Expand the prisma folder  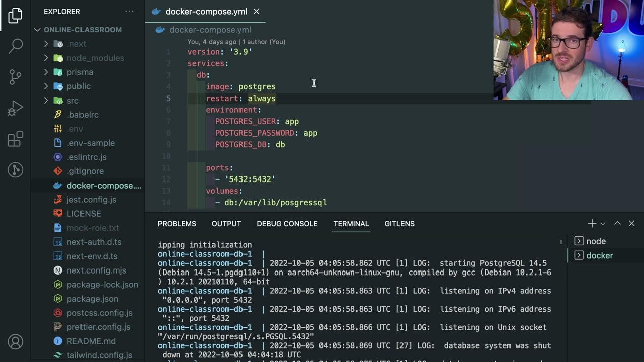(80, 72)
